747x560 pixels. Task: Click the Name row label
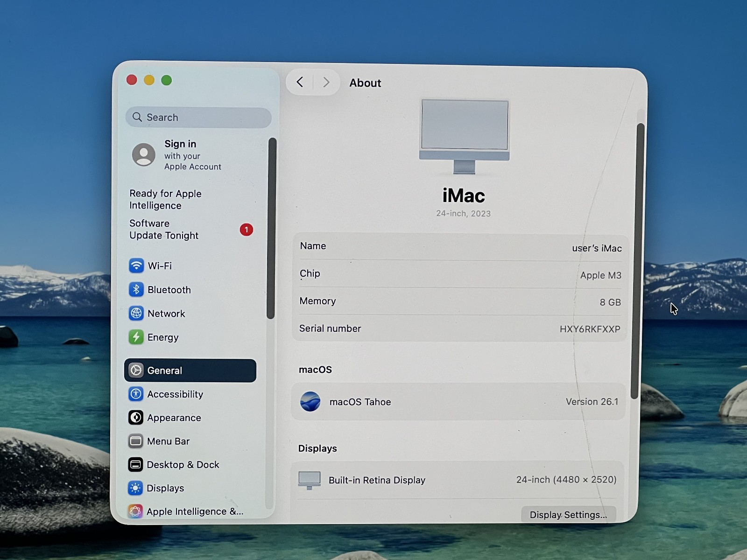(x=313, y=246)
